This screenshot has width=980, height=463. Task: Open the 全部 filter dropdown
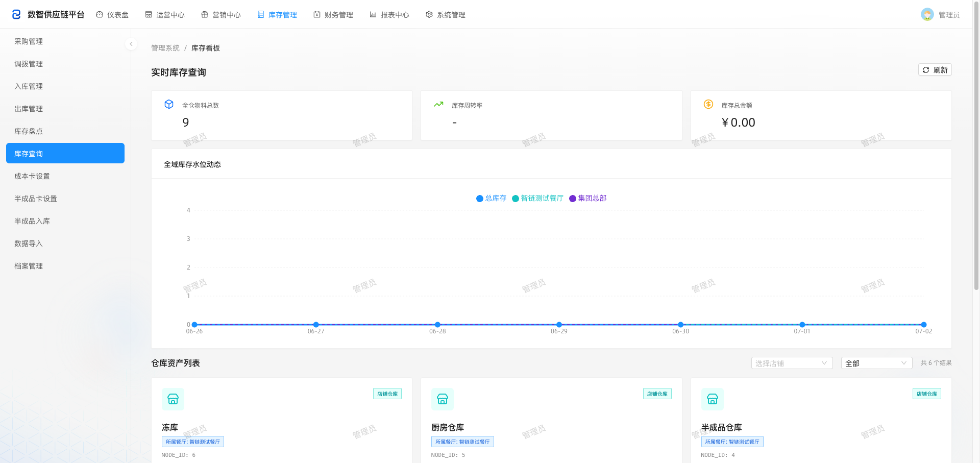tap(876, 363)
